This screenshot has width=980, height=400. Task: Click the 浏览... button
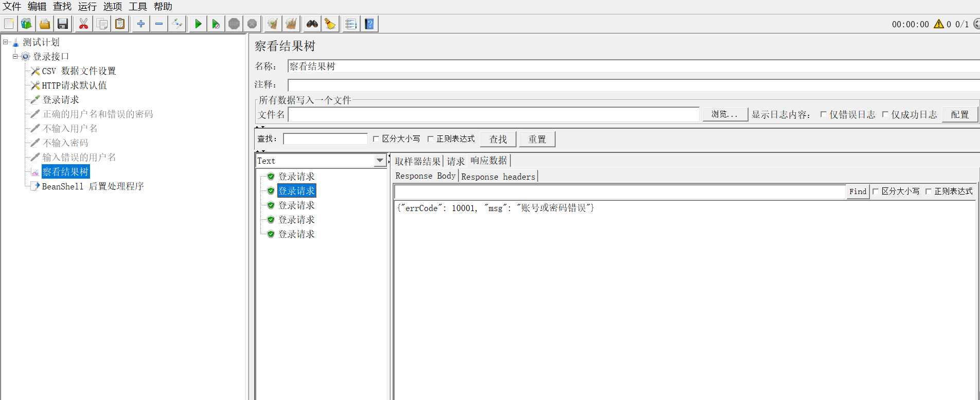click(x=725, y=114)
